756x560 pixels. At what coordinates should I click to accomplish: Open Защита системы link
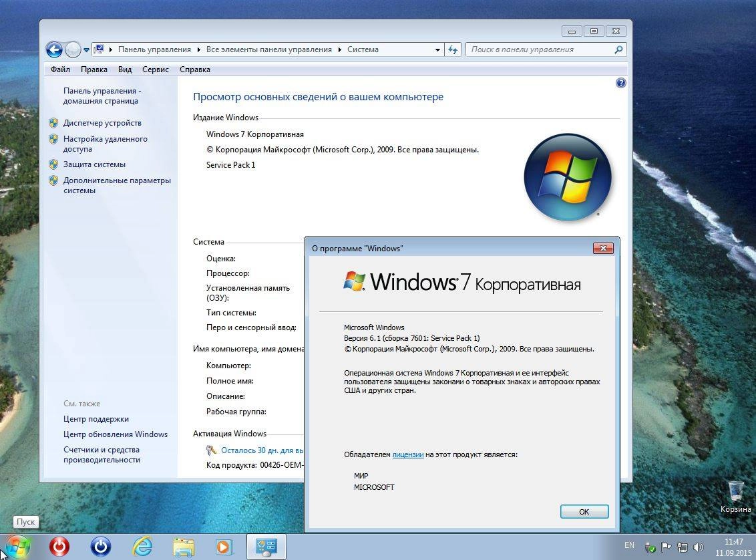point(95,164)
